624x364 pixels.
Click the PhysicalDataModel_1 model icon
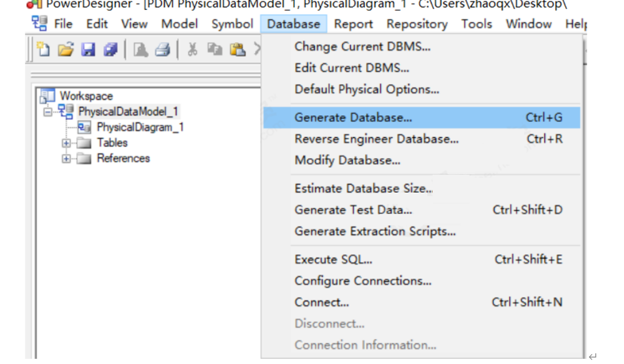[66, 111]
